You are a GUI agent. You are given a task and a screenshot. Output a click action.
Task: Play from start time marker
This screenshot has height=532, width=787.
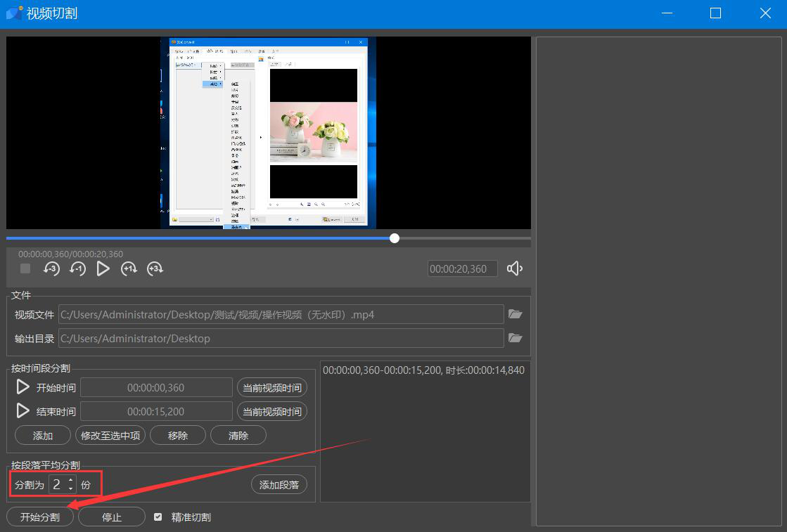tap(23, 387)
